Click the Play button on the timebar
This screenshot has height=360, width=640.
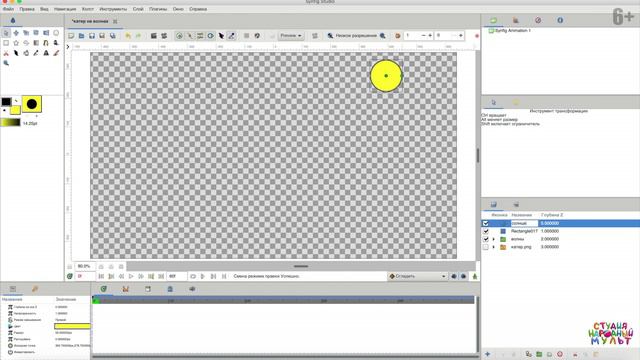coord(131,276)
